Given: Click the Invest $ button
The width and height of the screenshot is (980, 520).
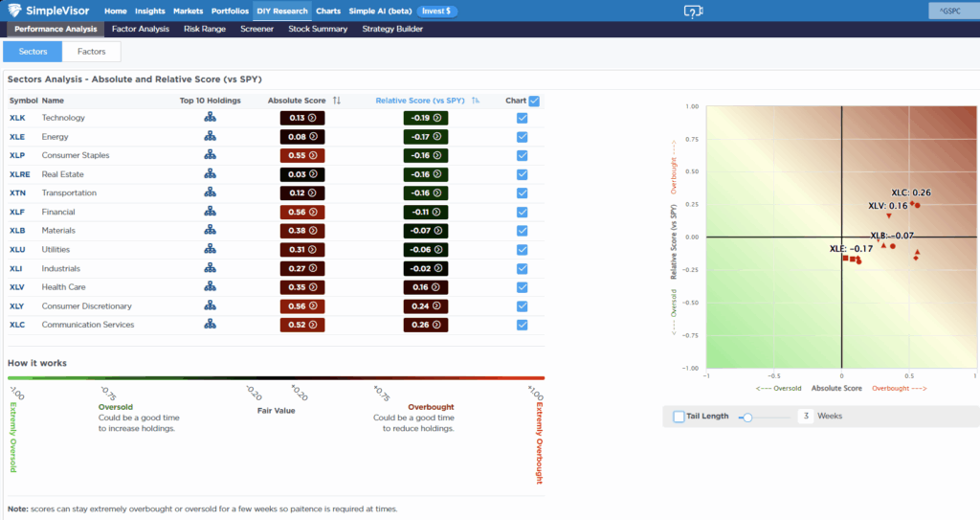Looking at the screenshot, I should pos(436,11).
